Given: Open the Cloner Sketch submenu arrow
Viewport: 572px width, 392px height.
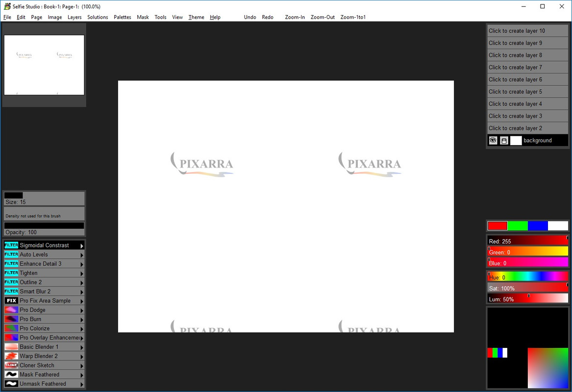Looking at the screenshot, I should [x=82, y=366].
